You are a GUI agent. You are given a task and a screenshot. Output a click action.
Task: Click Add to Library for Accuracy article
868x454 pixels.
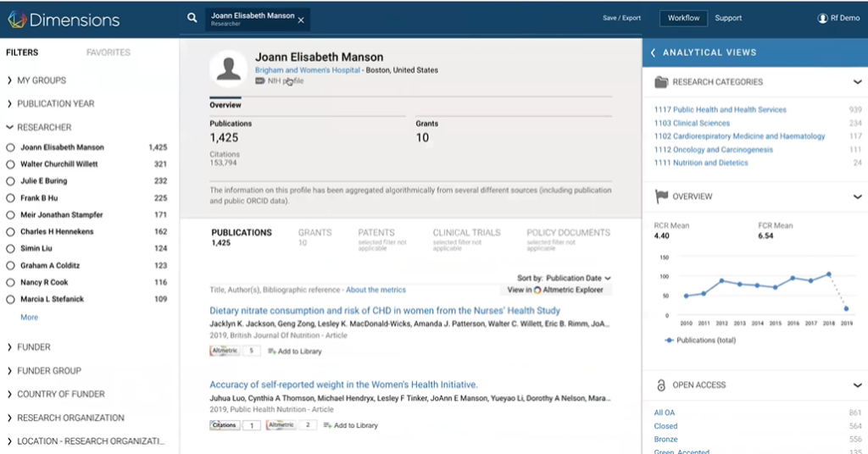pos(350,425)
